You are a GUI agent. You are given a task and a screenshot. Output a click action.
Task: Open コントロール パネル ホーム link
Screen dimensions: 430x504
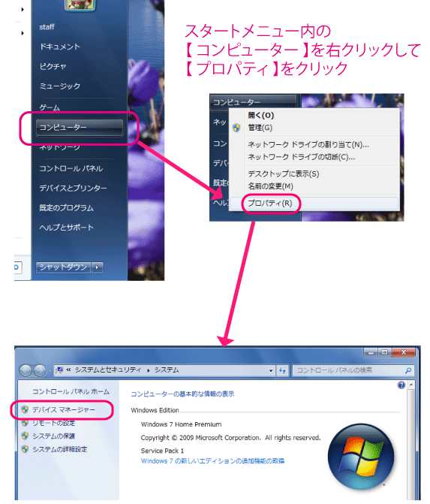click(x=71, y=391)
